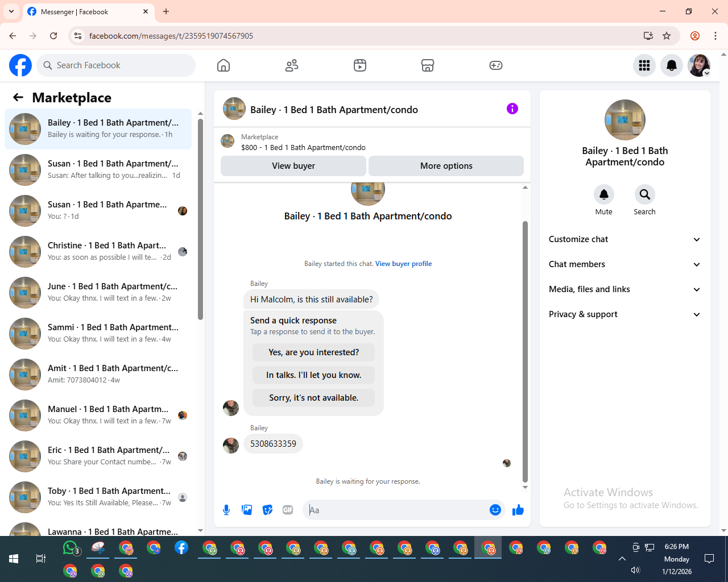Open the purple conversation information icon

[x=512, y=109]
